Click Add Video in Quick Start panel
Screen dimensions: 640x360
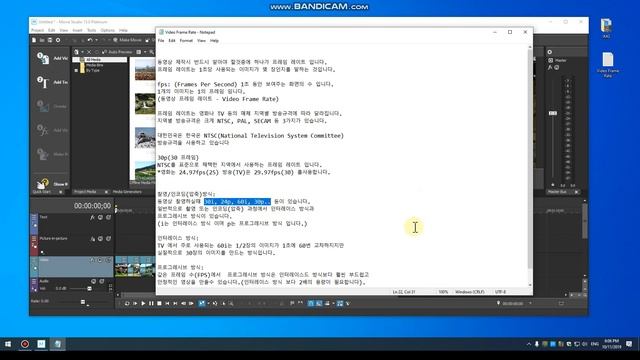[52, 58]
